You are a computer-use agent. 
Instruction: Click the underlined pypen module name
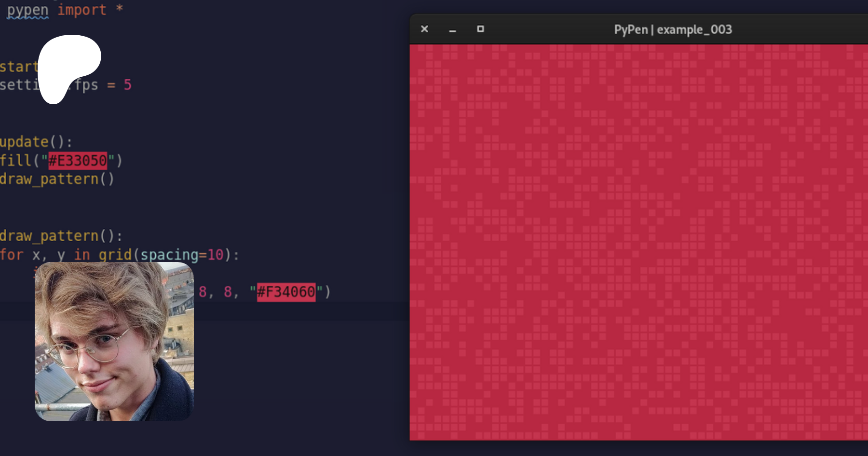tap(27, 10)
